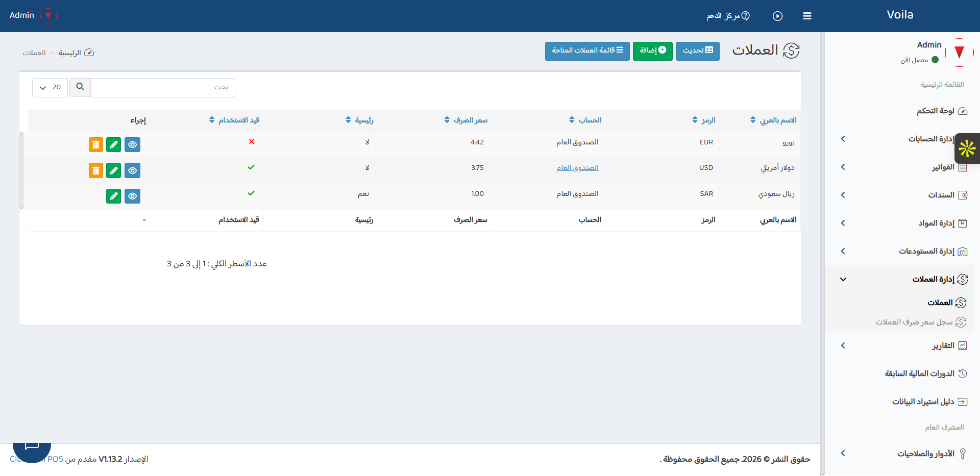Image resolution: width=980 pixels, height=476 pixels.
Task: Edit the ريال سعودي row
Action: pos(114,196)
